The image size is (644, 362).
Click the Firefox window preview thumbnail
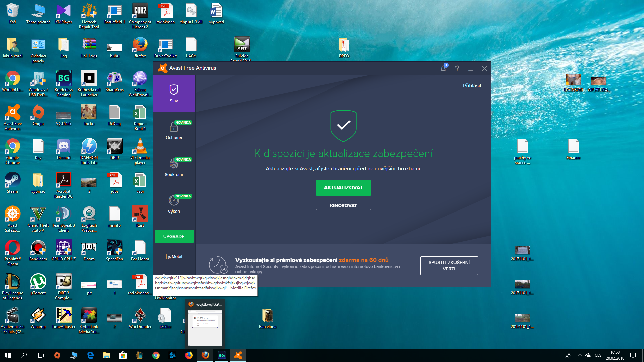click(x=205, y=327)
